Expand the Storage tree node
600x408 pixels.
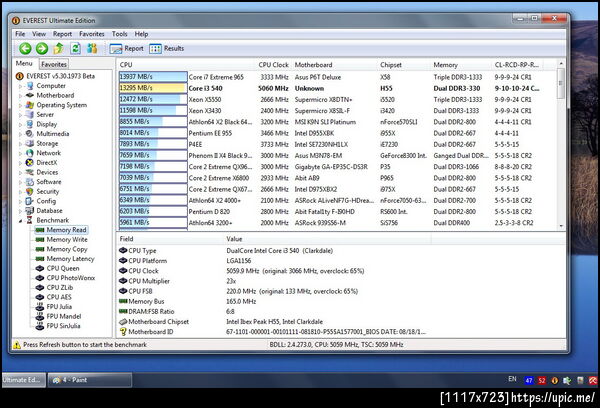click(x=21, y=144)
